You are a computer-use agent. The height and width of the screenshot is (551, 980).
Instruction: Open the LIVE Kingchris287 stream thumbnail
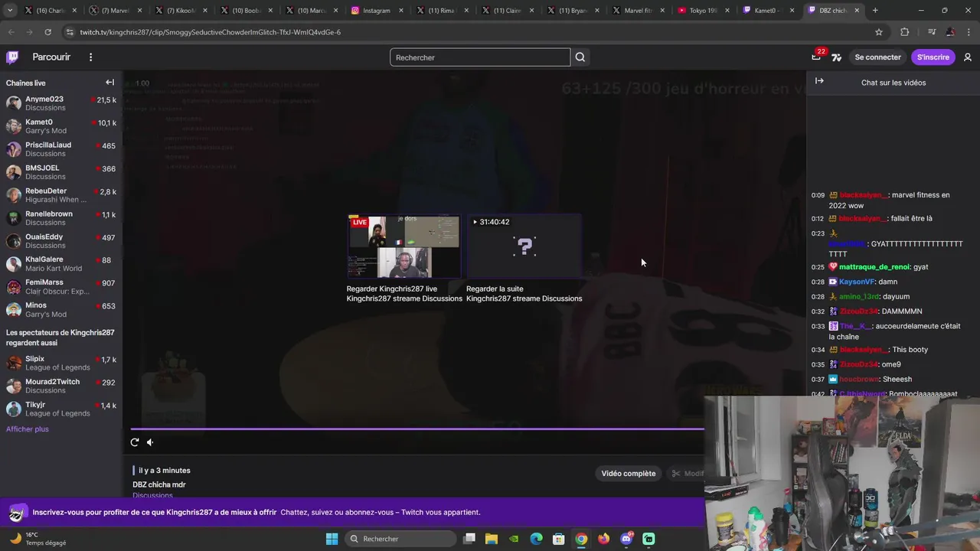coord(404,246)
